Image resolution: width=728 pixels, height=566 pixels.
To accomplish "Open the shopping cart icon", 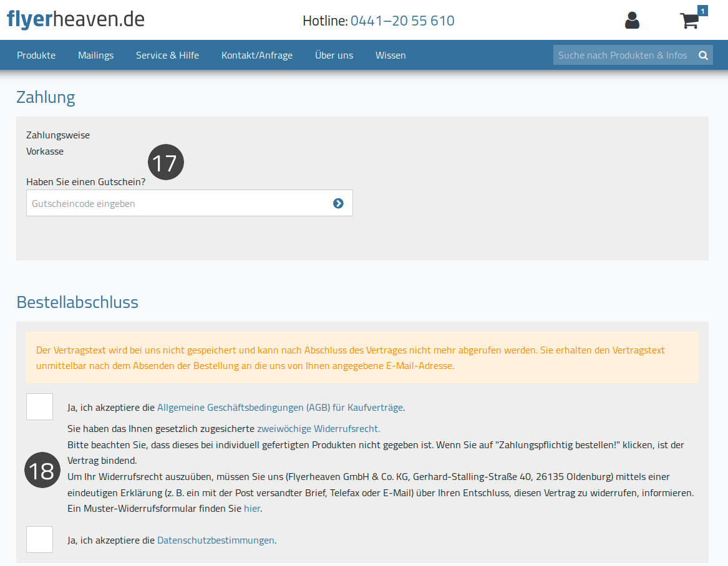I will coord(690,21).
